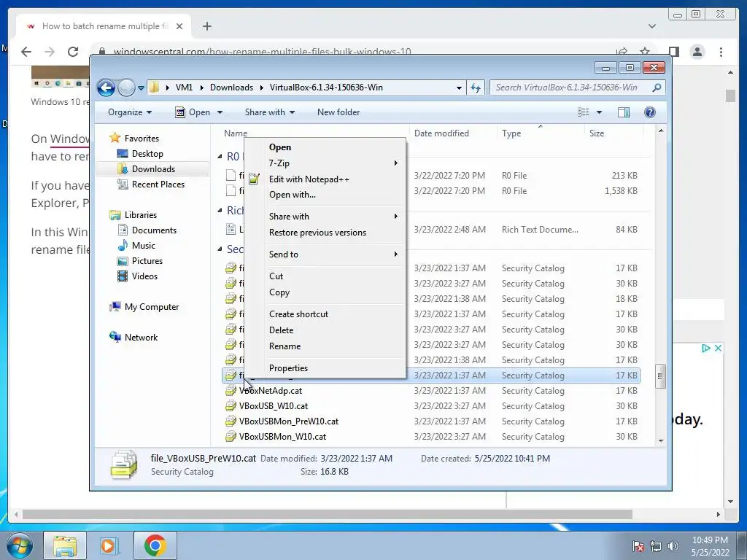
Task: Select Desktop in Favorites
Action: 147,154
